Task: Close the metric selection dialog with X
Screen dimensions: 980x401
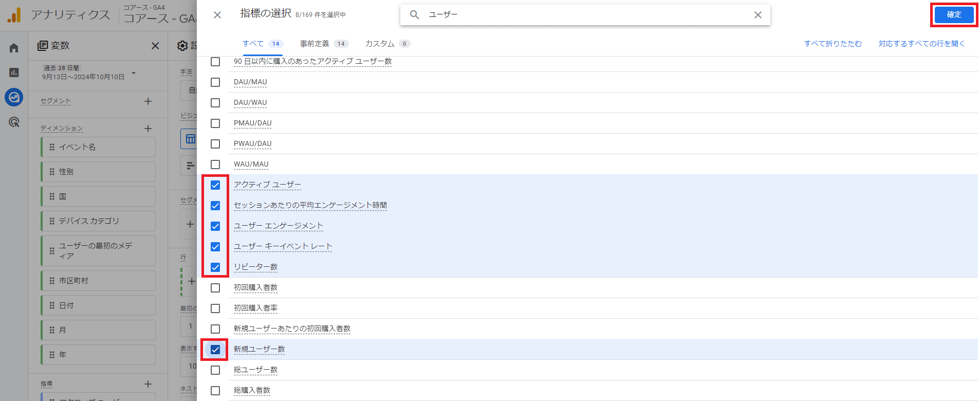Action: [x=217, y=15]
